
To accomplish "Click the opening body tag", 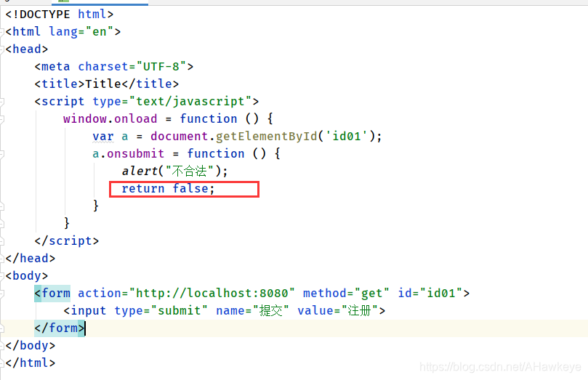I will coord(27,276).
